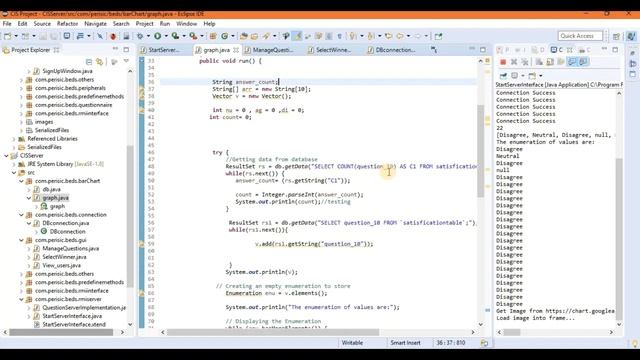
Task: Click Smart Insert in status bar
Action: (405, 343)
